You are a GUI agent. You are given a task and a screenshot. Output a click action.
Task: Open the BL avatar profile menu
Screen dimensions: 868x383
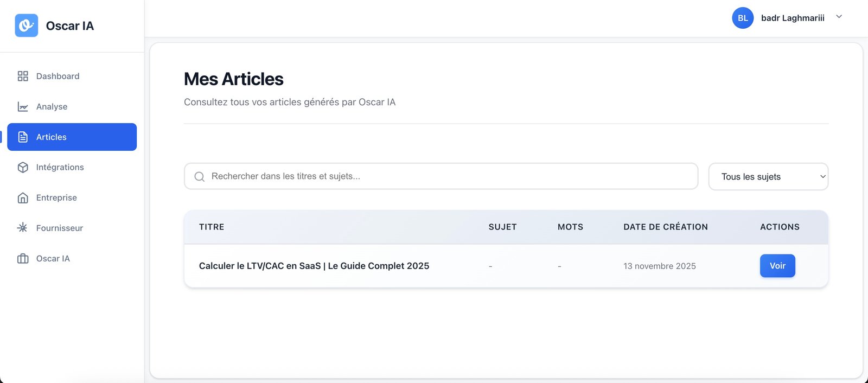coord(743,18)
